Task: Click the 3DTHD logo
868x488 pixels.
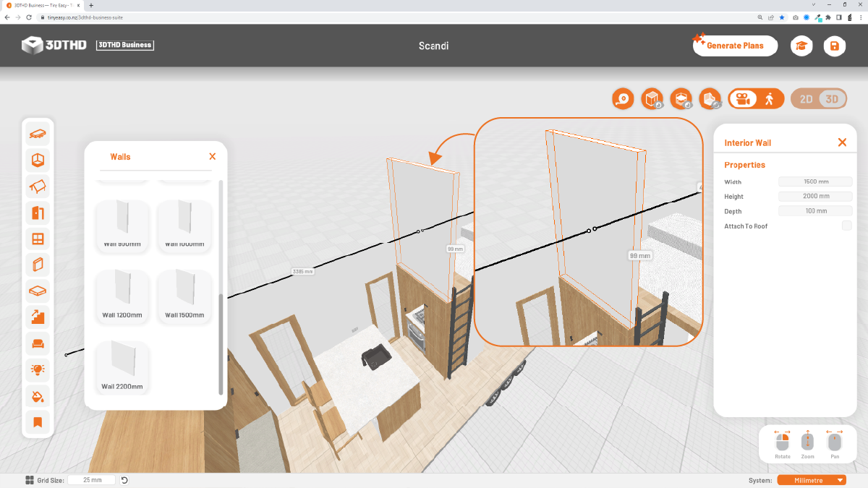Action: click(54, 45)
